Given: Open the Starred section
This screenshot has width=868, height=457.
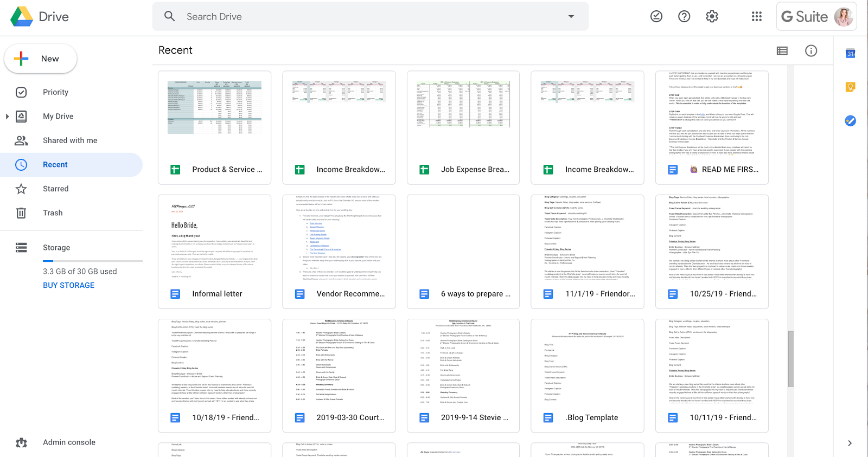Looking at the screenshot, I should tap(55, 189).
